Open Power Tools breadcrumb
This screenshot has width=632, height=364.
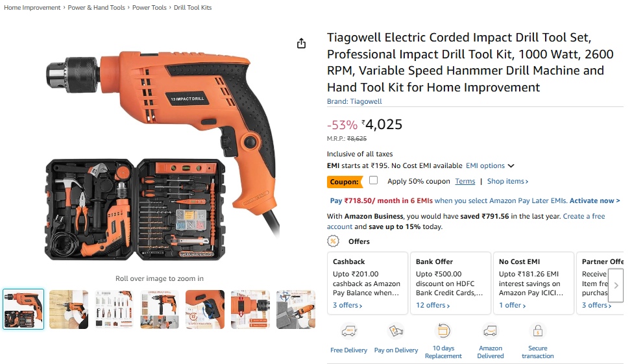click(x=149, y=8)
